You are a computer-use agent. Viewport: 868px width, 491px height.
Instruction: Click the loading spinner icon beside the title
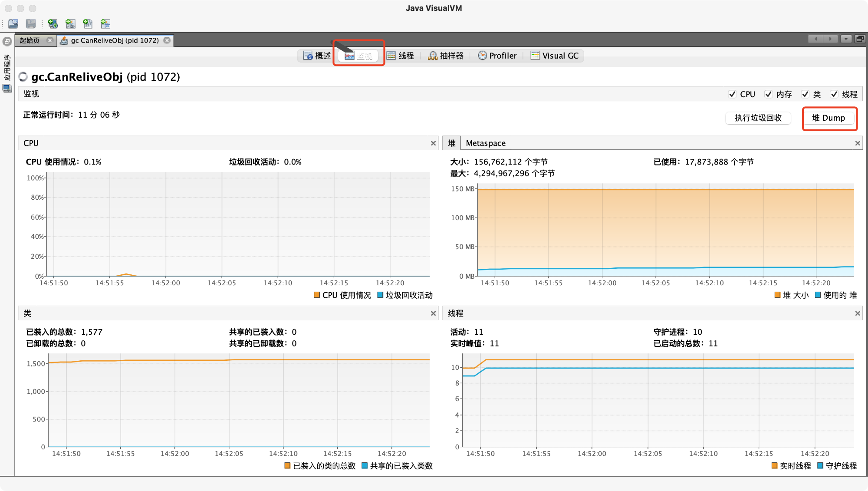point(23,77)
